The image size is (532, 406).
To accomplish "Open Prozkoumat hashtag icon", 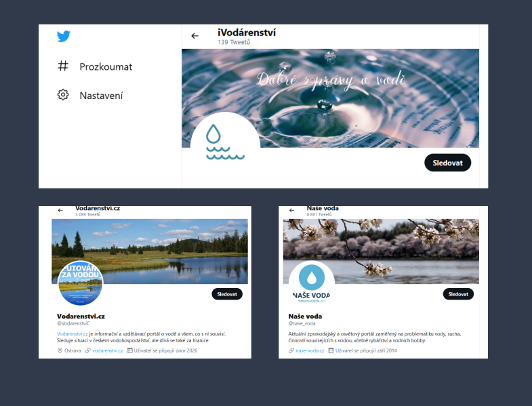I will coord(63,66).
